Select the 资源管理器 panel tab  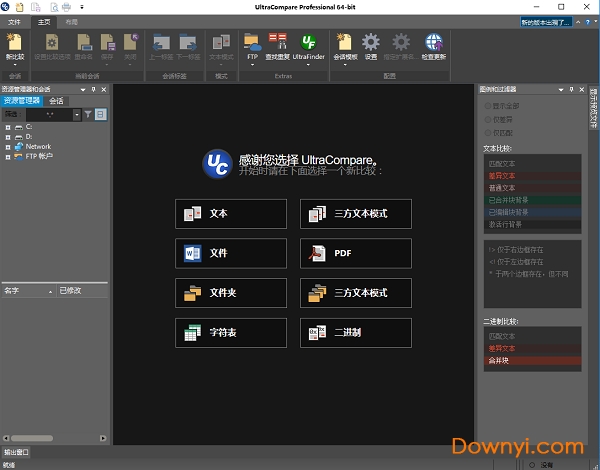21,101
